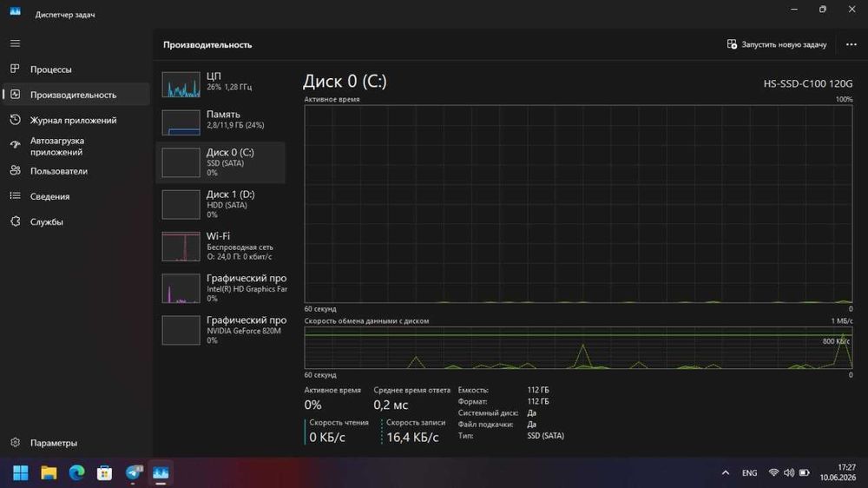868x488 pixels.
Task: Select NVIDIA GeForce 820M GPU item
Action: (220, 330)
